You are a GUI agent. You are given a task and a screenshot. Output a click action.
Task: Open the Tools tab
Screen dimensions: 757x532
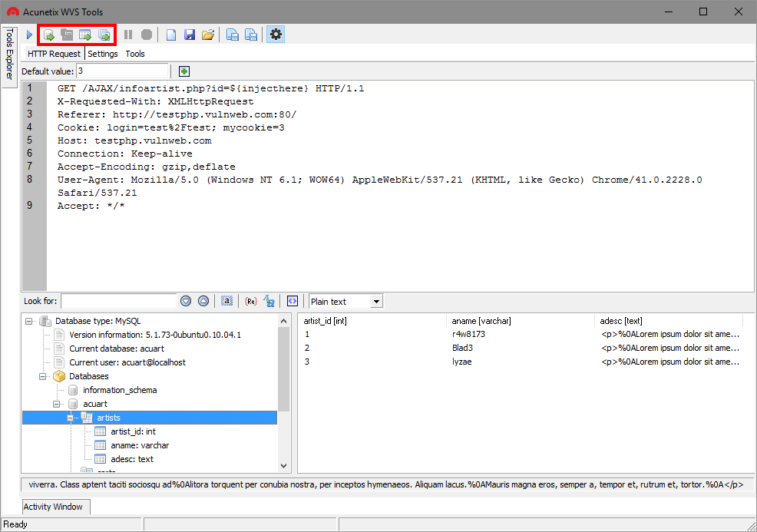tap(135, 54)
